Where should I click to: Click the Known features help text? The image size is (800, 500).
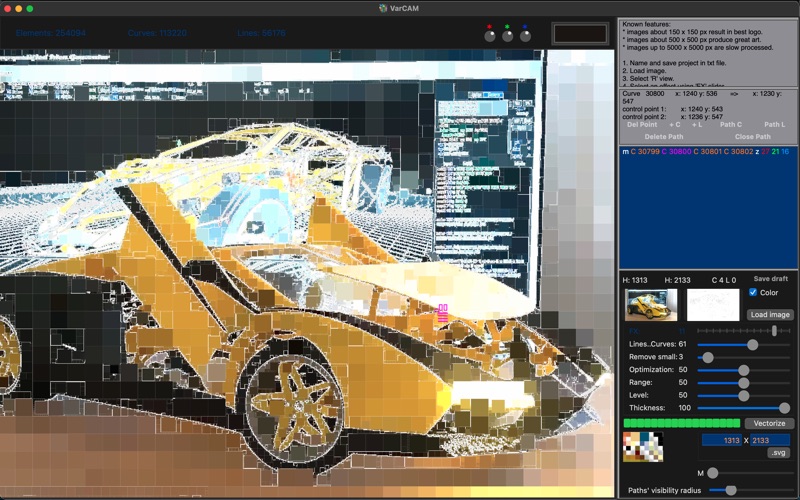[x=707, y=53]
